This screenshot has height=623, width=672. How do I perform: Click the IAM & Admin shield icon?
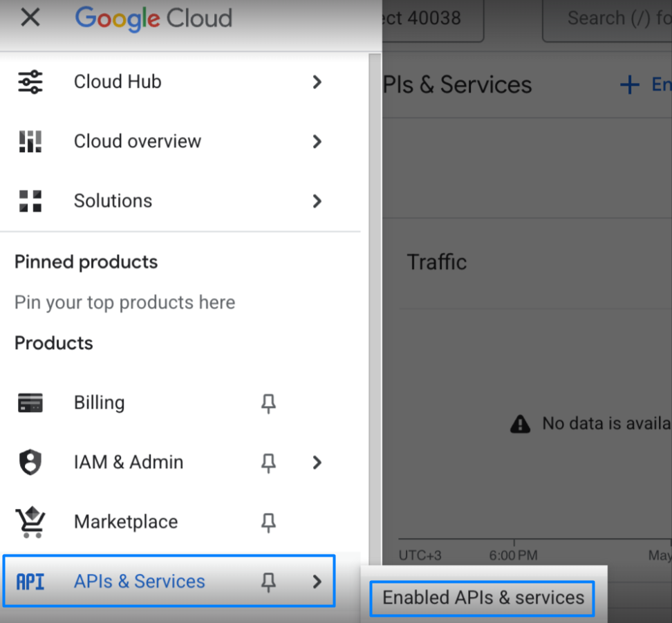click(30, 462)
